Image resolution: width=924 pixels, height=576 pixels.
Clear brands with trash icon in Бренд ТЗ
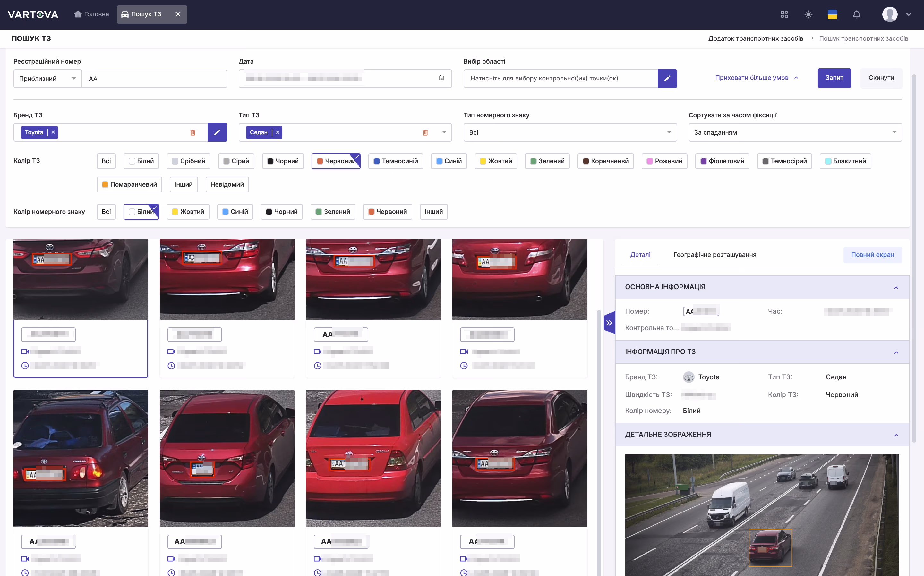(x=193, y=132)
